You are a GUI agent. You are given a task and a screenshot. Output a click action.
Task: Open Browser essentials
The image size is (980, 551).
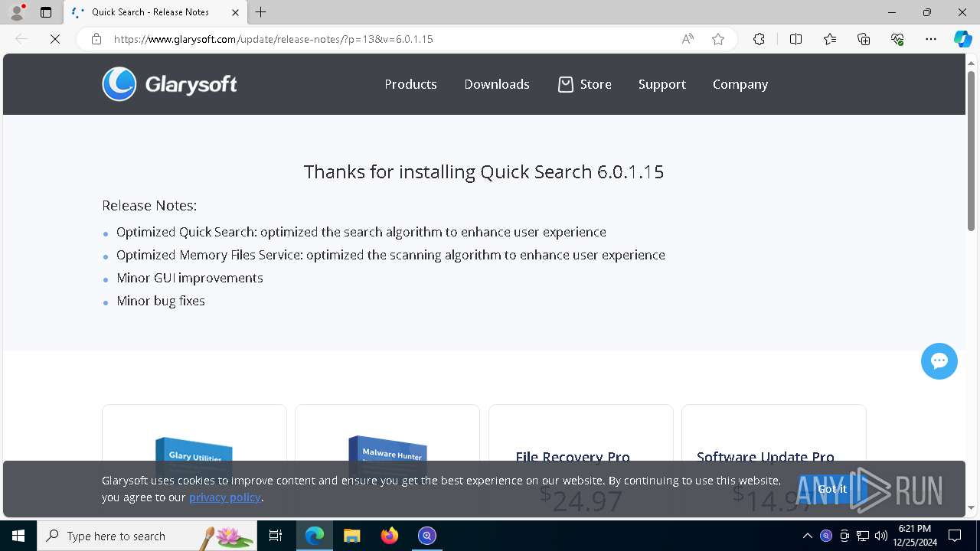point(897,39)
